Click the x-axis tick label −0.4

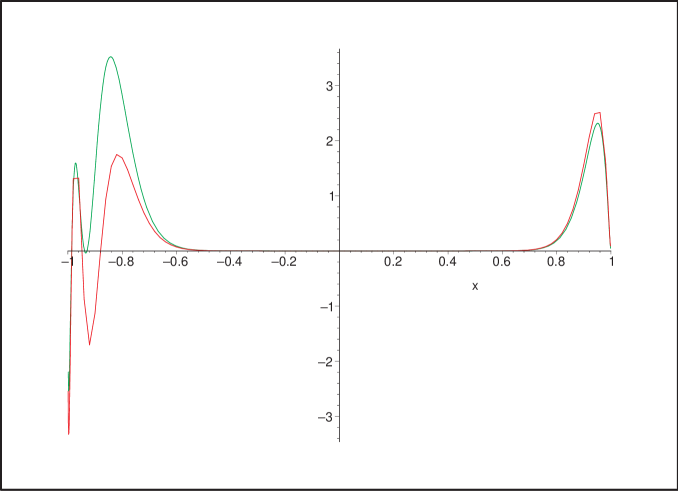point(230,262)
